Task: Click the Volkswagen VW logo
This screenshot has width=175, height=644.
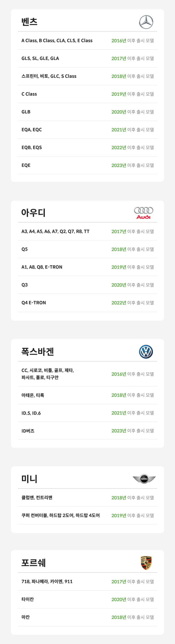Action: 146,352
